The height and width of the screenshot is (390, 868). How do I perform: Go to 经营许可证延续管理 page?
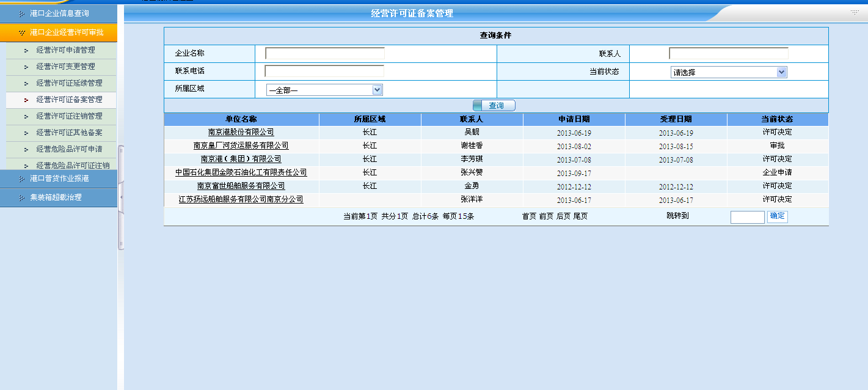[69, 83]
